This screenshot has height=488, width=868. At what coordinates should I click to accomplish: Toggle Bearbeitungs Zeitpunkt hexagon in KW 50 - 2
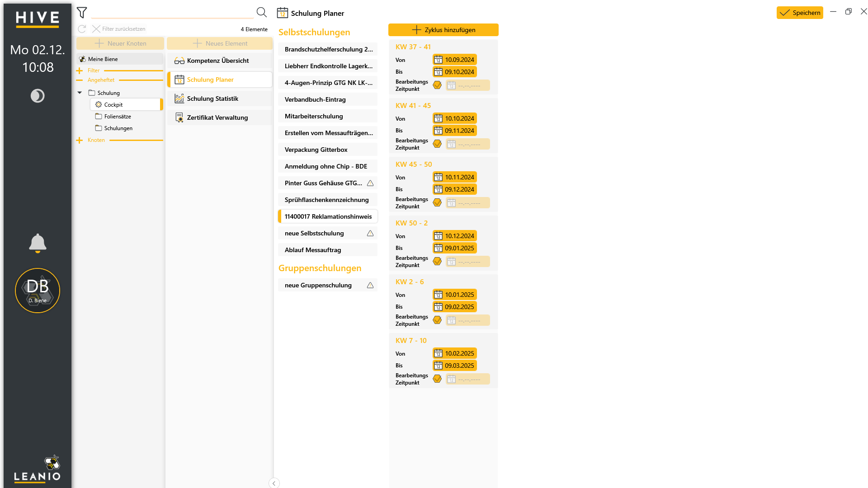pos(437,261)
